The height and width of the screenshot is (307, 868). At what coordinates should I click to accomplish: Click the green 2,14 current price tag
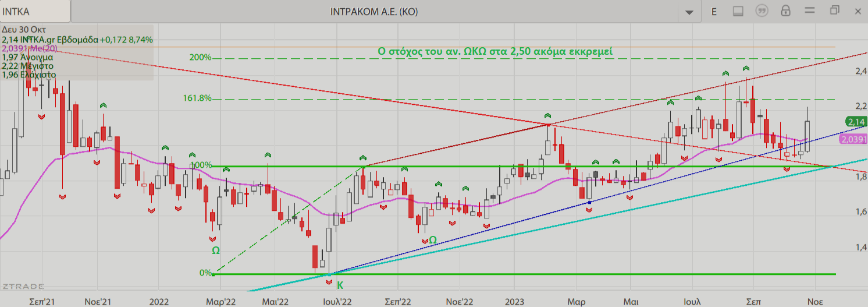pos(855,122)
